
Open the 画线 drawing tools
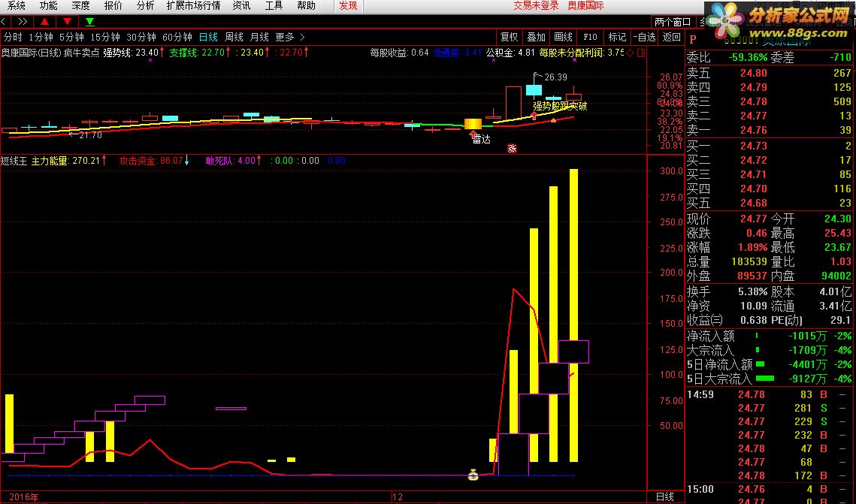coord(564,37)
